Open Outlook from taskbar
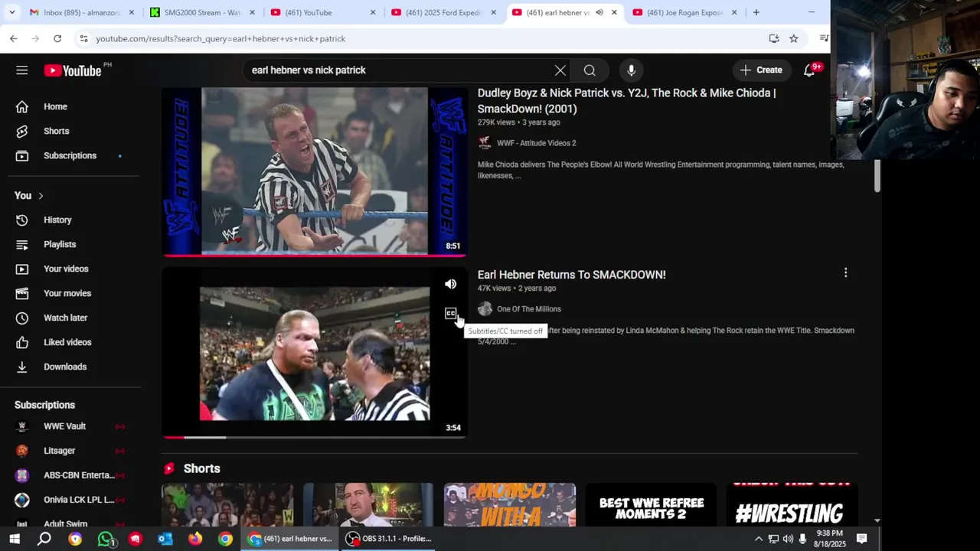This screenshot has width=980, height=551. click(x=165, y=539)
